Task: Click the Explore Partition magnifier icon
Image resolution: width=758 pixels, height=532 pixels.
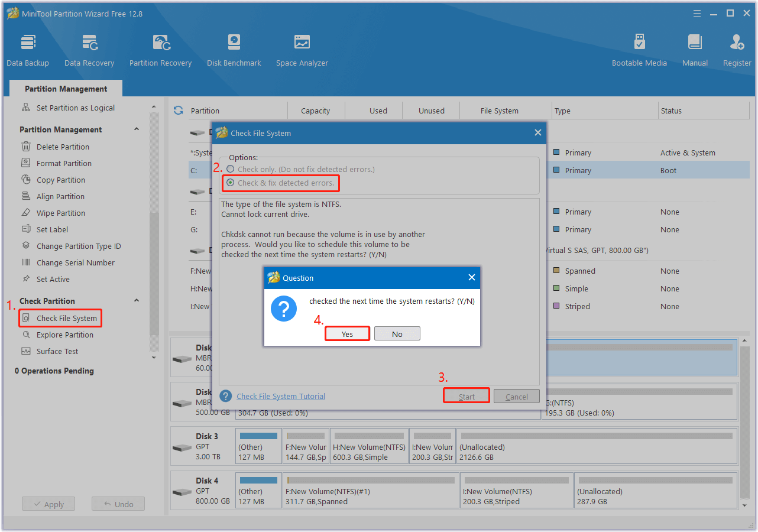Action: tap(26, 335)
